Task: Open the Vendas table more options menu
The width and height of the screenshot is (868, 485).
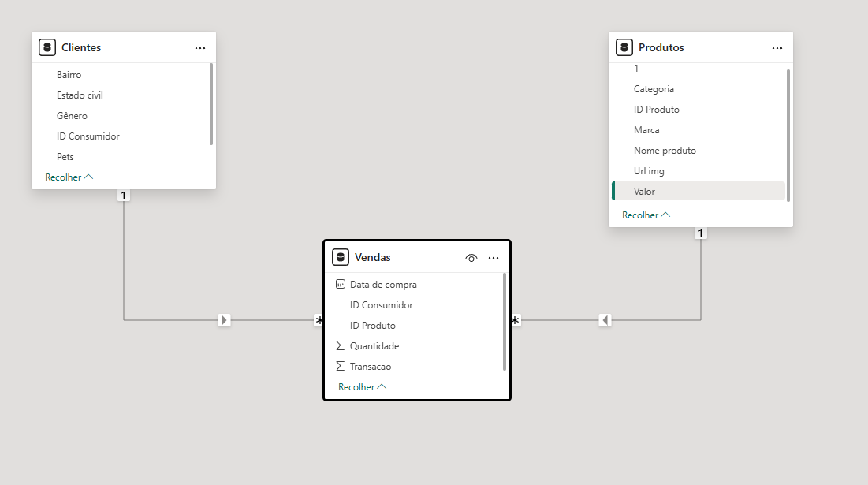Action: coord(494,258)
